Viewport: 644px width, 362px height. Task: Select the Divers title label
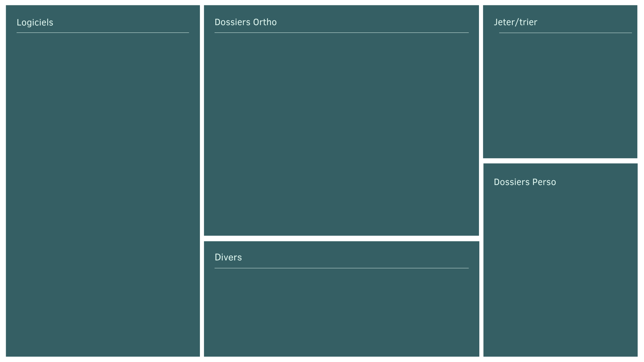(228, 257)
